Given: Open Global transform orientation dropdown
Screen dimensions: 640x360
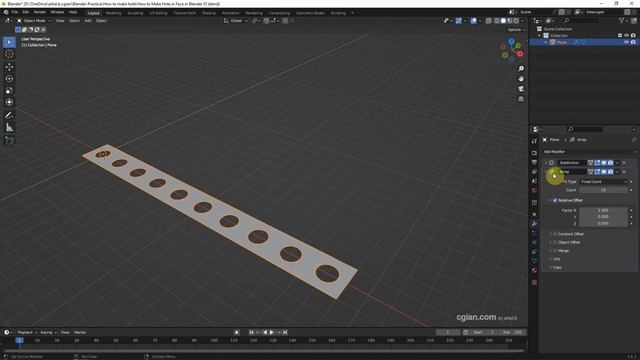Looking at the screenshot, I should pyautogui.click(x=236, y=20).
